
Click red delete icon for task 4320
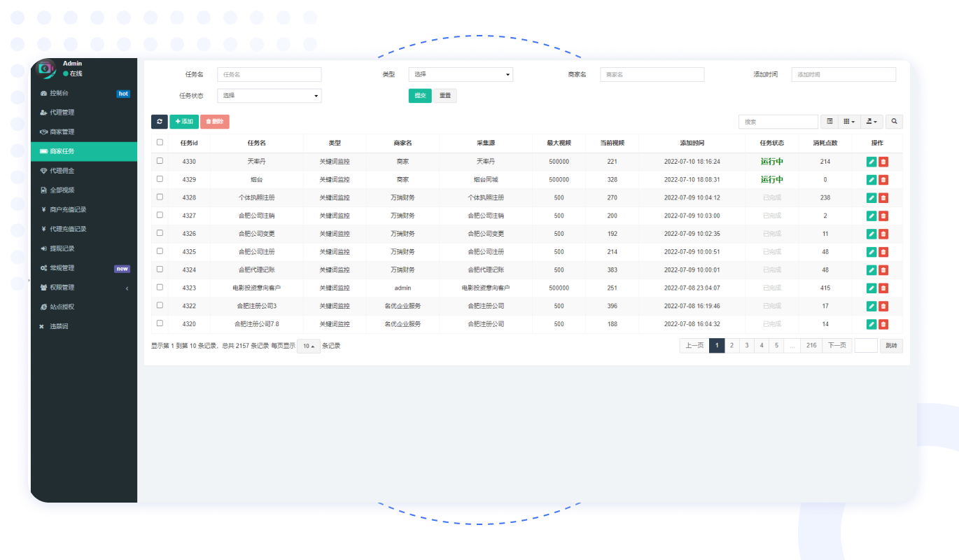(x=883, y=324)
